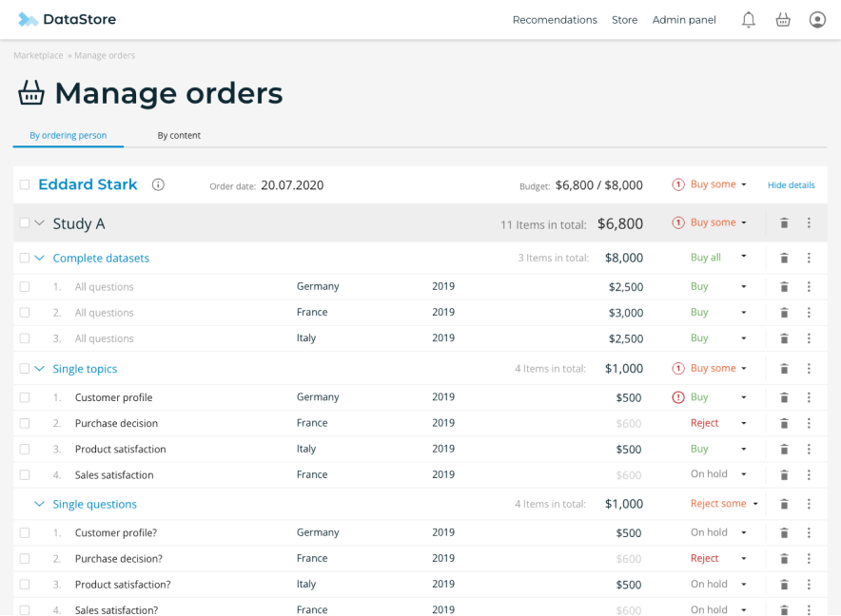Check the Complete datasets checkbox
Viewport: 841px width, 616px height.
(25, 258)
